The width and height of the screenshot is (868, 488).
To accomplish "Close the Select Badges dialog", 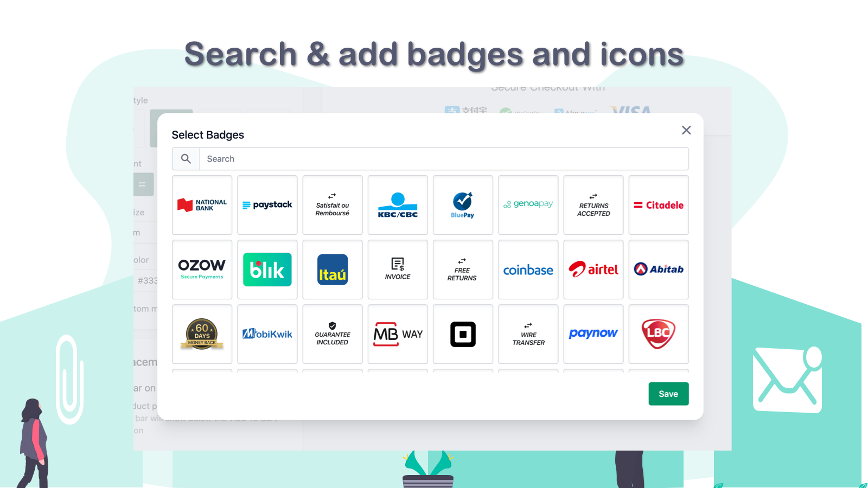I will point(686,130).
